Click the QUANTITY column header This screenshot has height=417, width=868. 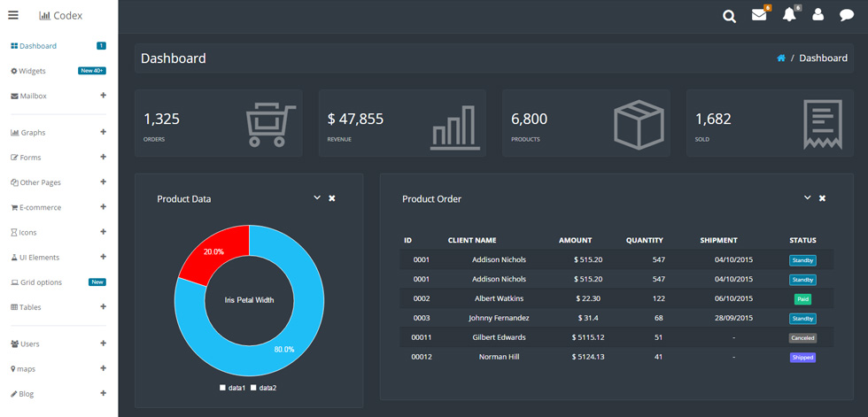(645, 240)
